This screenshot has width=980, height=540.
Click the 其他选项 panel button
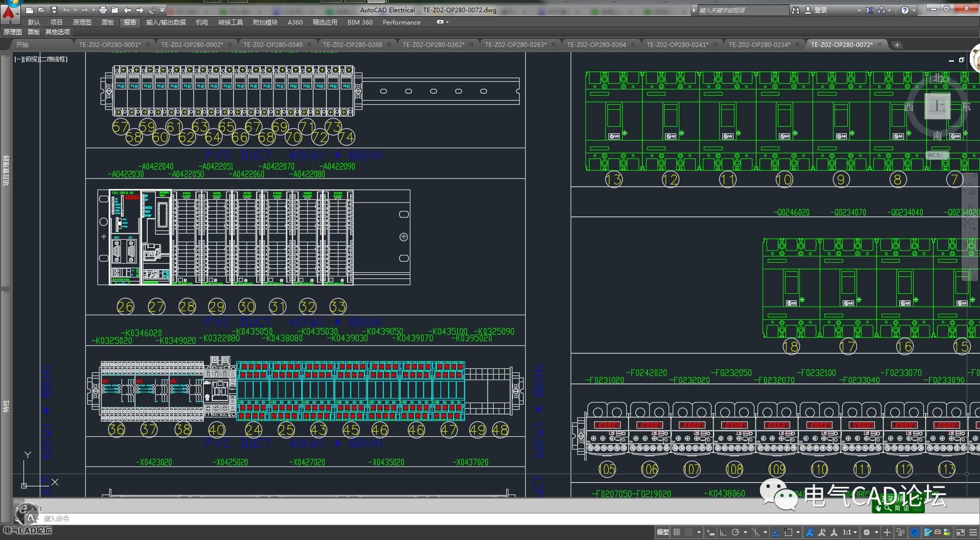coord(58,32)
